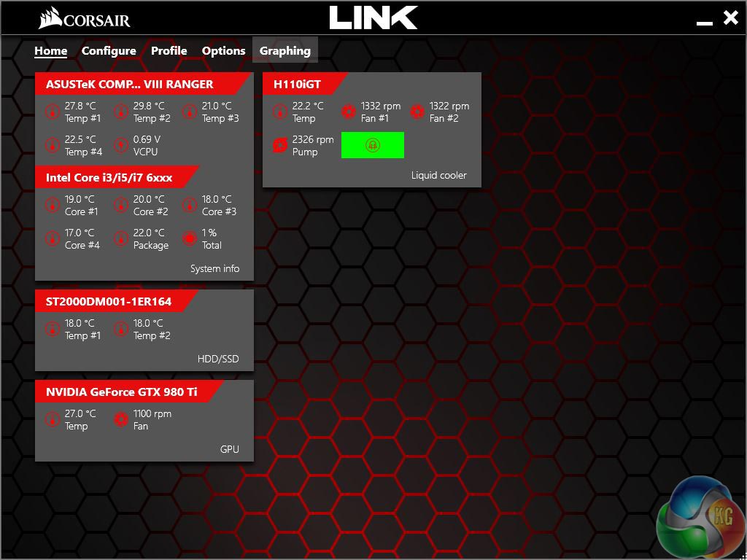Click the motherboard Temp #2 thermometer icon

tap(120, 112)
